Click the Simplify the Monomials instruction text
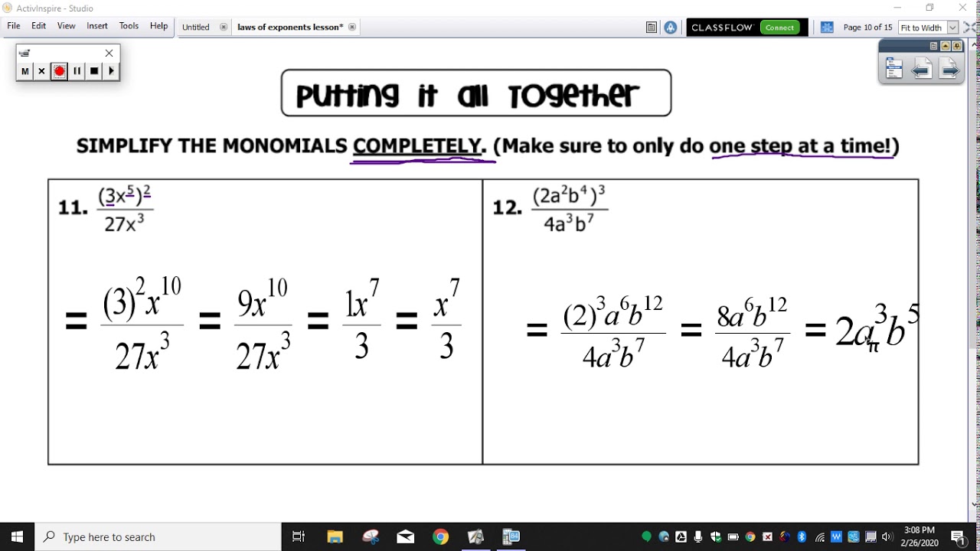 (x=488, y=145)
